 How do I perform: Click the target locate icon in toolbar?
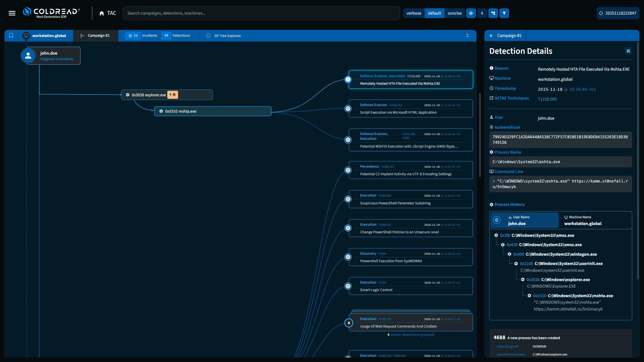(471, 13)
